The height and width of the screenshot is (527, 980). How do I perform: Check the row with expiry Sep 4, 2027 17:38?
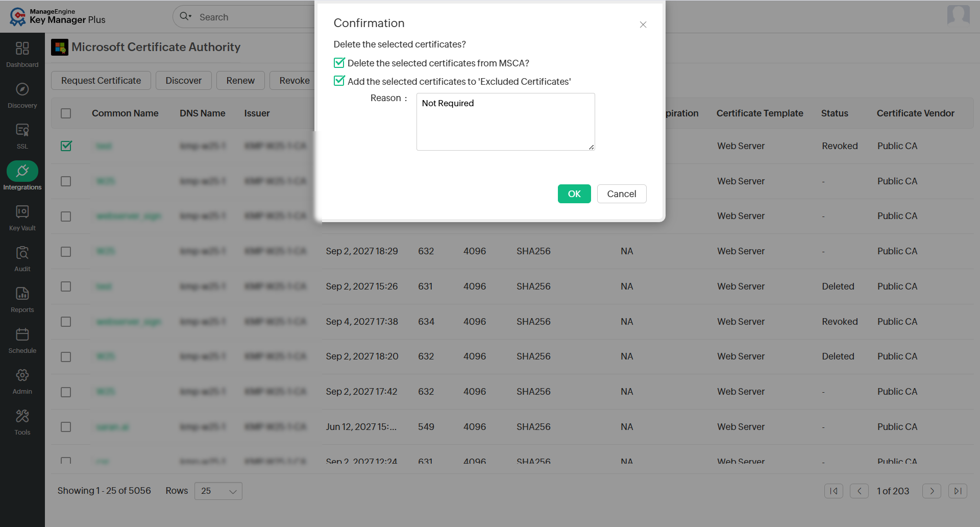(66, 322)
